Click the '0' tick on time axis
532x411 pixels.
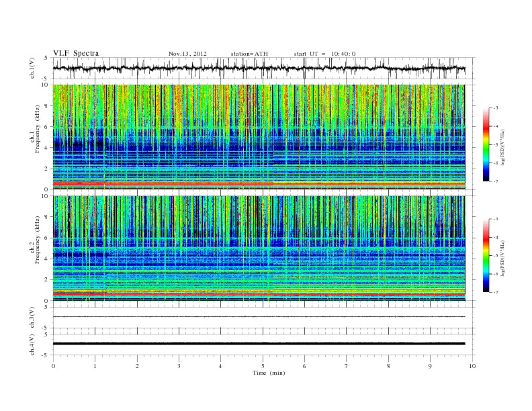[53, 366]
